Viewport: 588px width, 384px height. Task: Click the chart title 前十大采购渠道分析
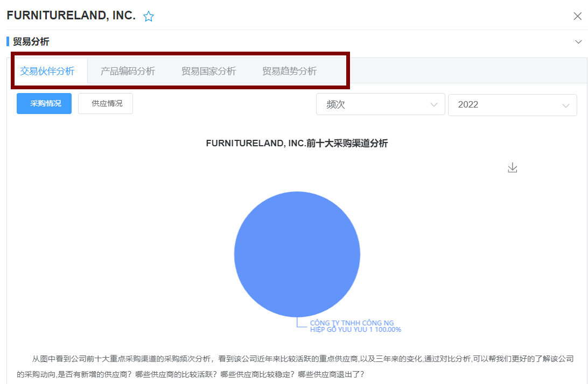(297, 143)
